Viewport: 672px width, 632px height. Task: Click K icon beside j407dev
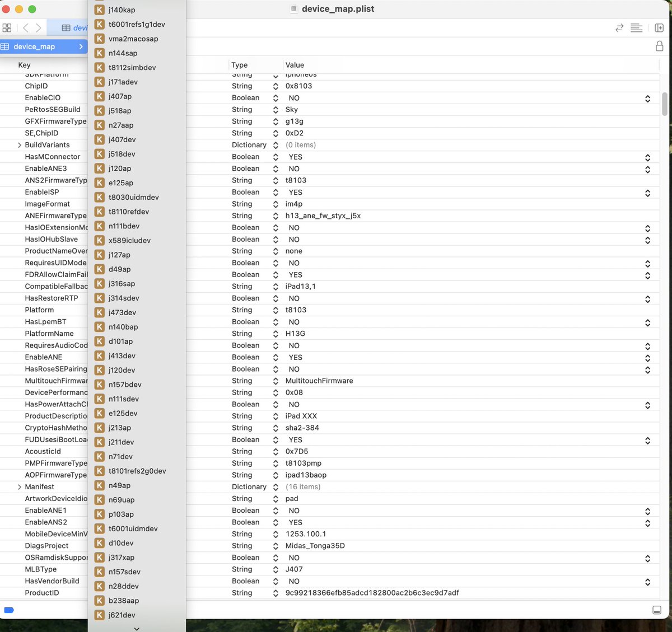click(99, 139)
